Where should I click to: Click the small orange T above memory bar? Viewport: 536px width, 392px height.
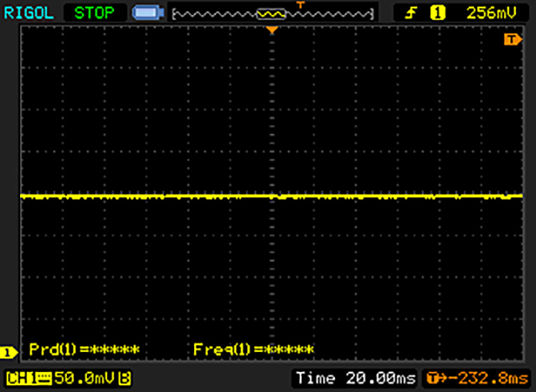pyautogui.click(x=300, y=5)
